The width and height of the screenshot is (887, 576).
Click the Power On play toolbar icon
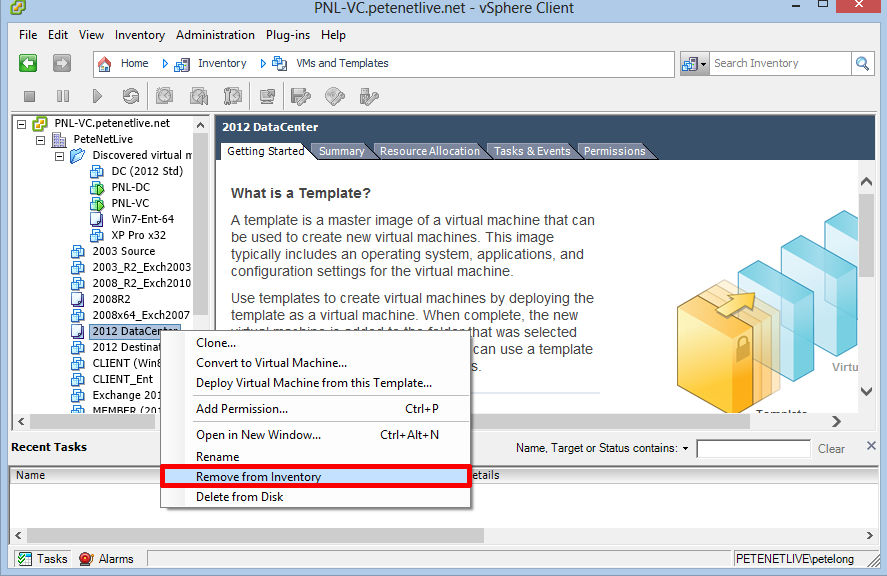coord(97,96)
